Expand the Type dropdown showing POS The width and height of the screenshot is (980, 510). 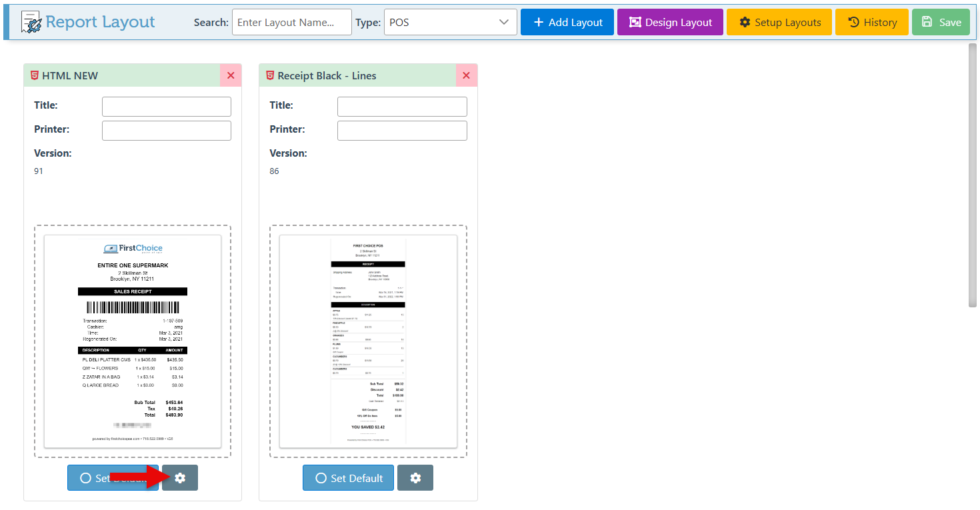[x=450, y=22]
